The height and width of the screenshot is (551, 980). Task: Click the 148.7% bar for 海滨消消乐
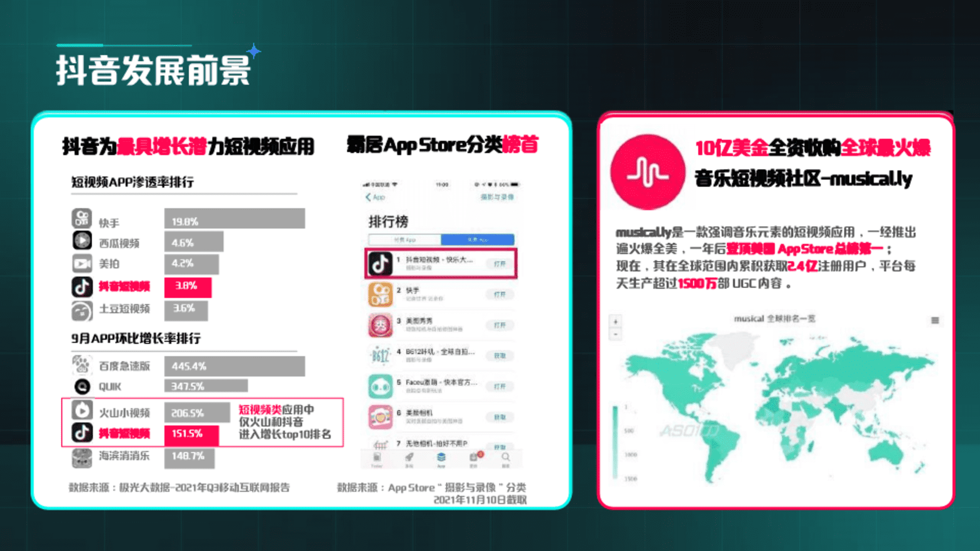click(189, 458)
